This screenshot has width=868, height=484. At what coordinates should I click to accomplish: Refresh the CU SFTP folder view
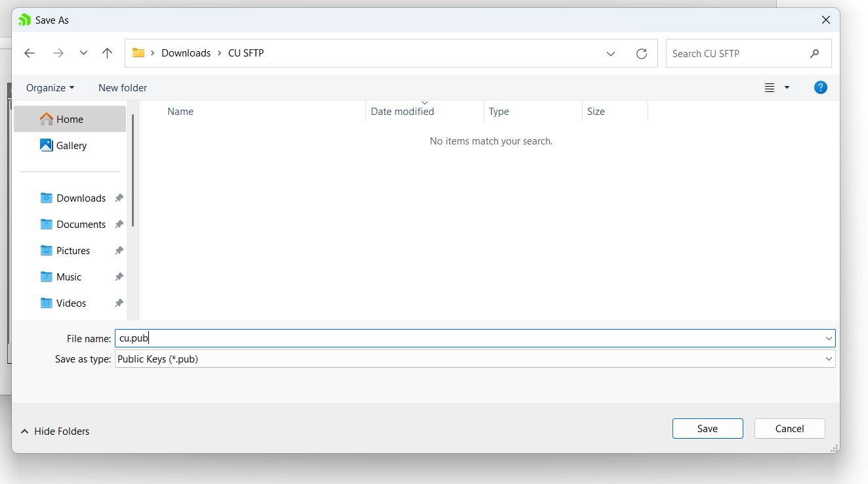coord(642,53)
